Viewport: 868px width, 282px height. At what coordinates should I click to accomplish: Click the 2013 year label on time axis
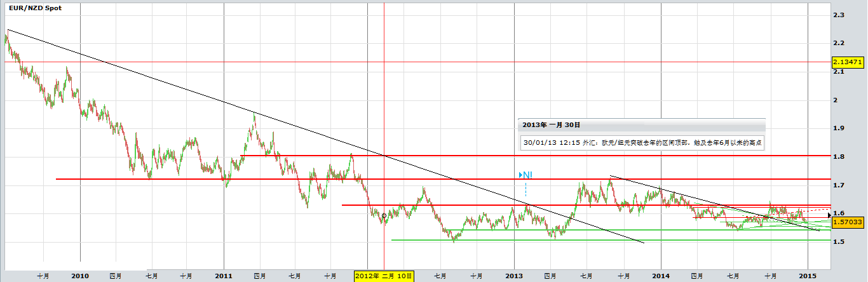coord(515,276)
